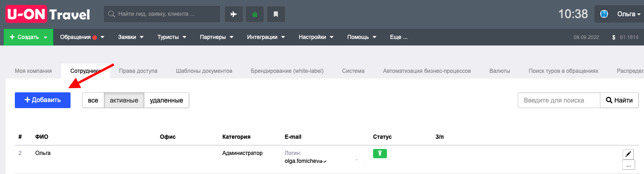Edit employee Ольга with the pencil icon
The image size is (644, 174).
629,154
